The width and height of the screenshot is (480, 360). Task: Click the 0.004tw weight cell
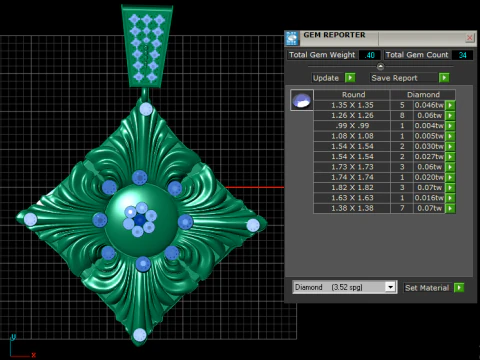click(x=429, y=126)
